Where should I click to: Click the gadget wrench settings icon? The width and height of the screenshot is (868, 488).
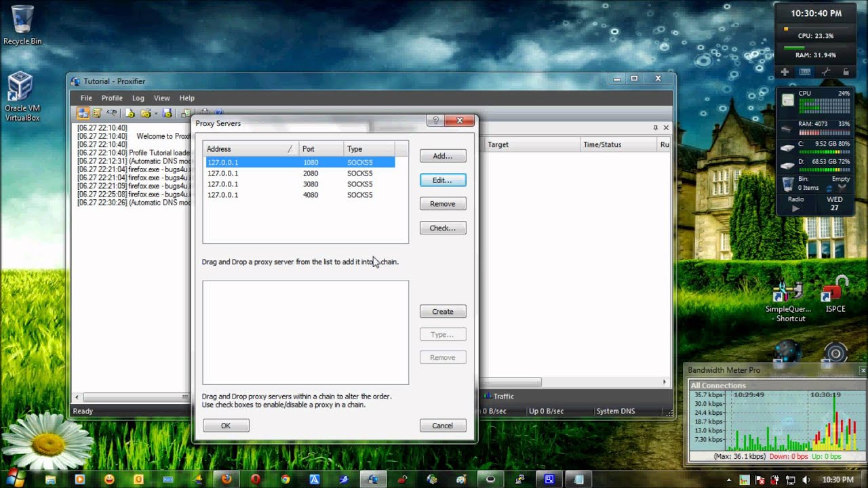[825, 72]
